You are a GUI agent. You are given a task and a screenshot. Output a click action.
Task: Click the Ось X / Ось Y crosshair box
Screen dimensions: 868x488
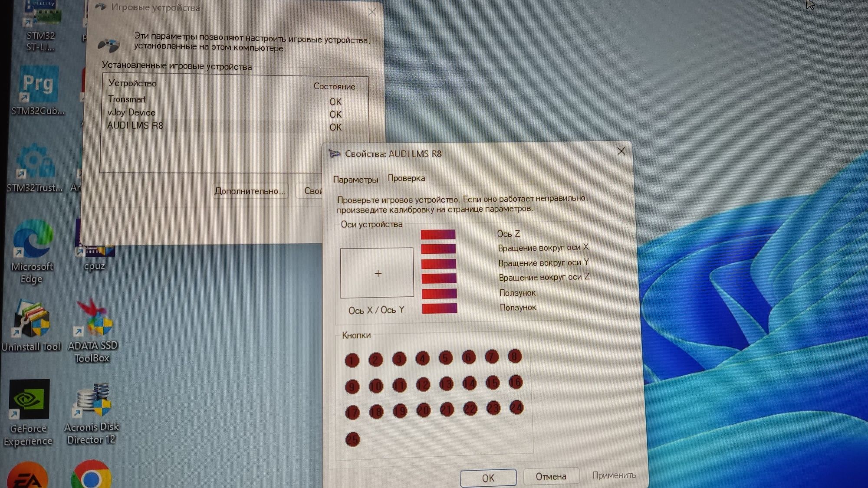coord(377,273)
